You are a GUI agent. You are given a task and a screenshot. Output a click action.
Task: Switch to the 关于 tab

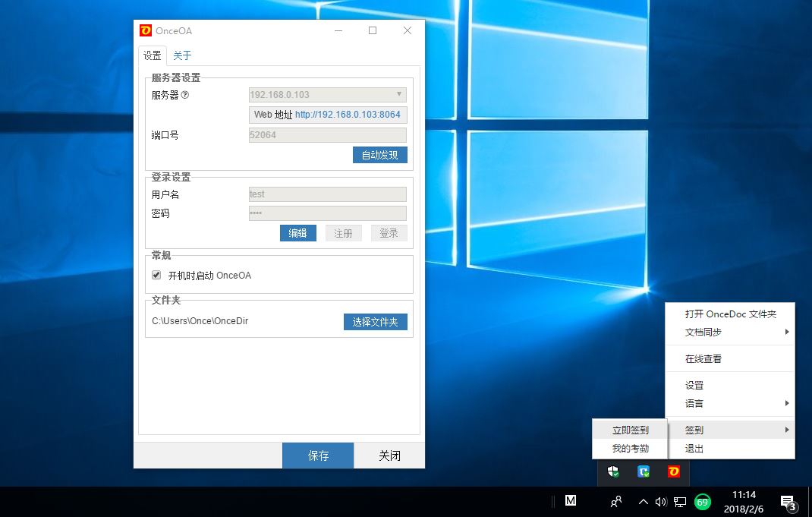(x=181, y=55)
